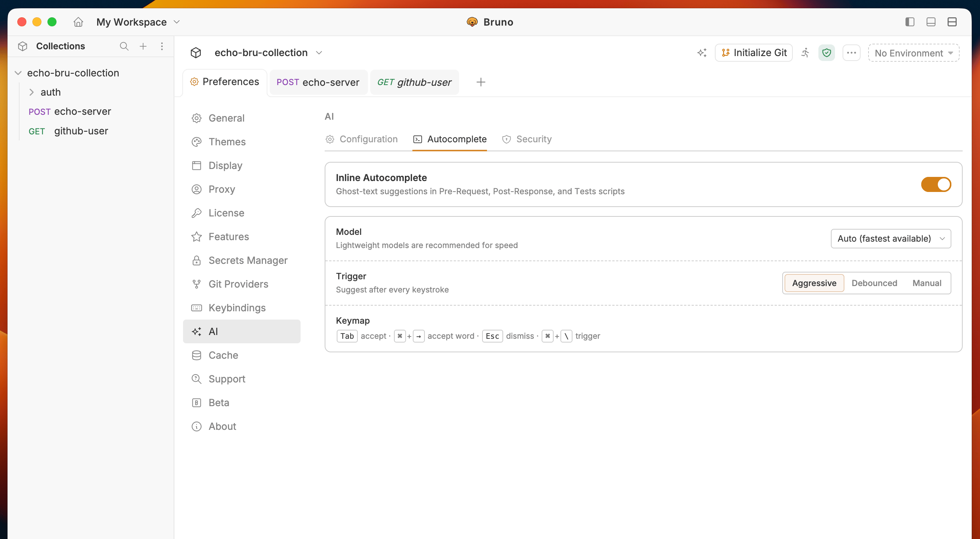Open General preferences section
The image size is (980, 539).
tap(241, 118)
